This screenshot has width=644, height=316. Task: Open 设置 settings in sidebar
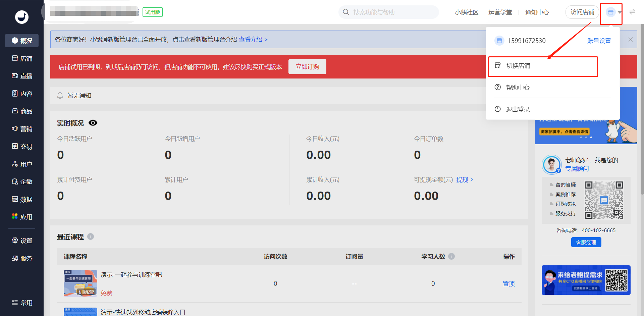[x=22, y=241]
